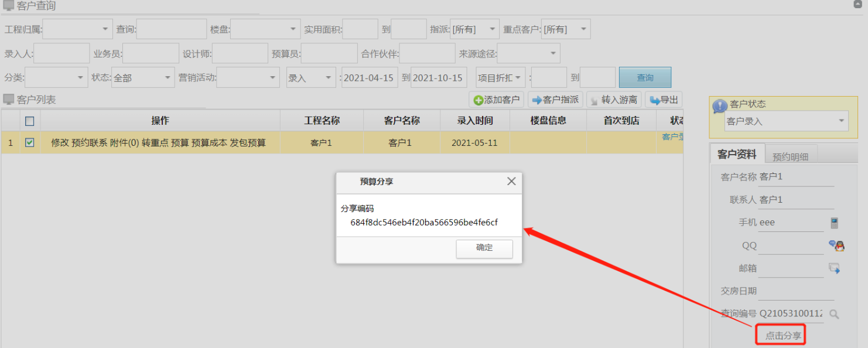The image size is (868, 348).
Task: Click the 点击分享 share button
Action: click(x=781, y=333)
